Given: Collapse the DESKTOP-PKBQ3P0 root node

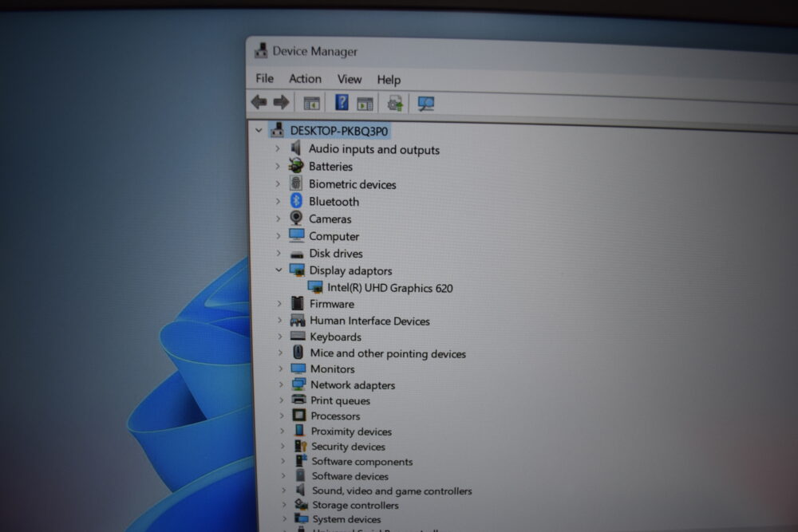Looking at the screenshot, I should [259, 130].
